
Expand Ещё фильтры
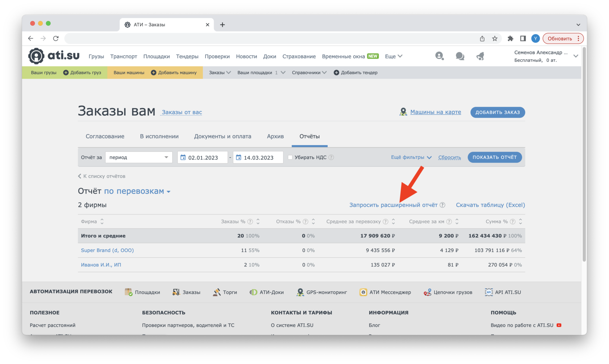click(411, 157)
